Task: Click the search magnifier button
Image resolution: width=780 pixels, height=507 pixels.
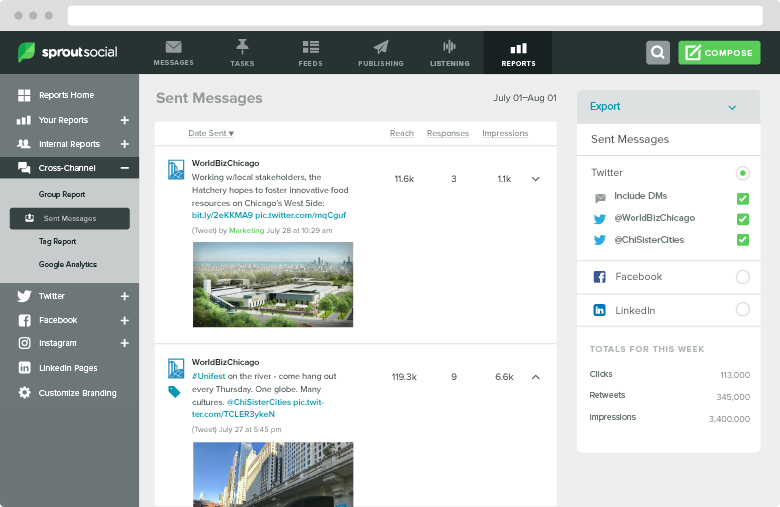Action: 658,52
